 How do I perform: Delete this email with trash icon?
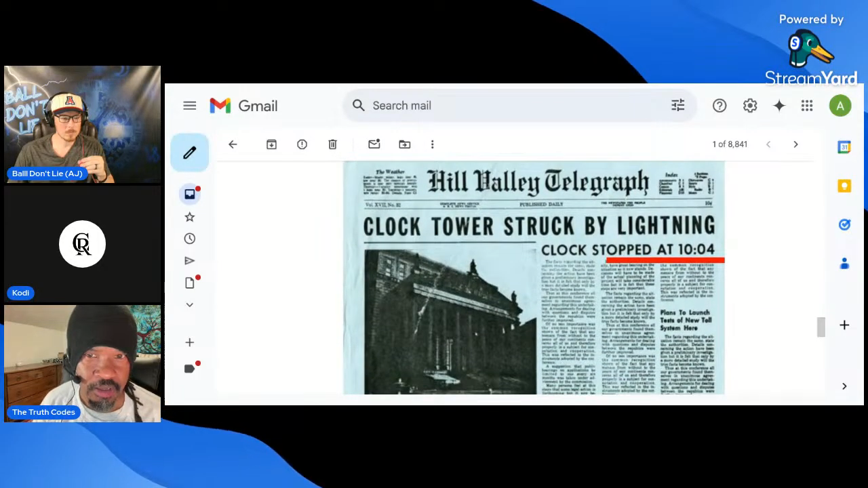(332, 144)
